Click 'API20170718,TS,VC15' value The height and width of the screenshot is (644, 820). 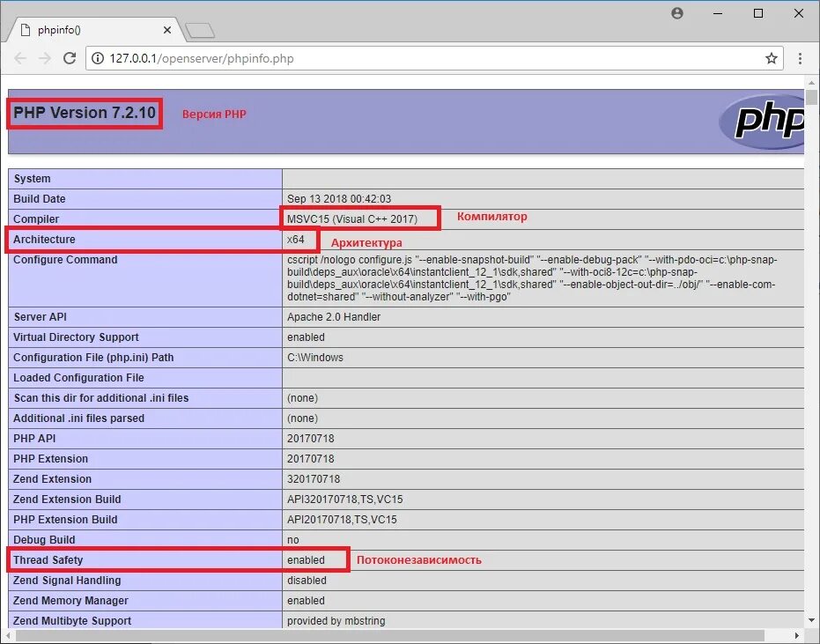click(x=342, y=520)
